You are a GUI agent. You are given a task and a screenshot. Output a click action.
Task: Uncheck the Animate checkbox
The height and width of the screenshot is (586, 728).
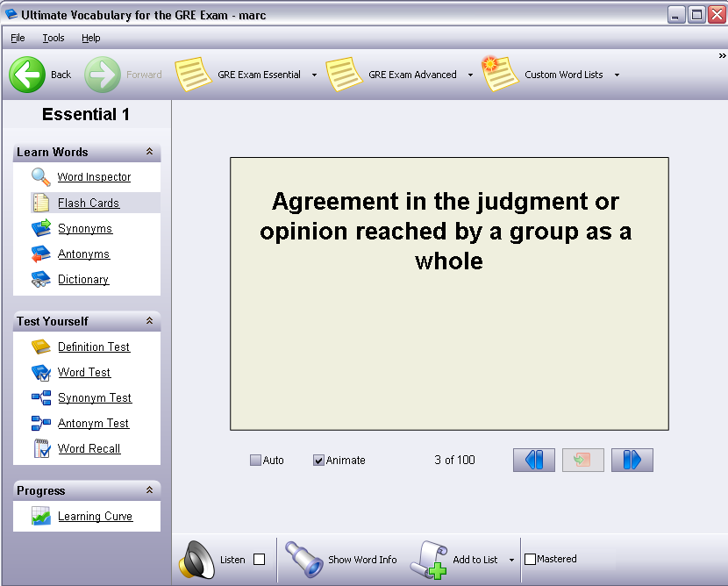pyautogui.click(x=318, y=461)
